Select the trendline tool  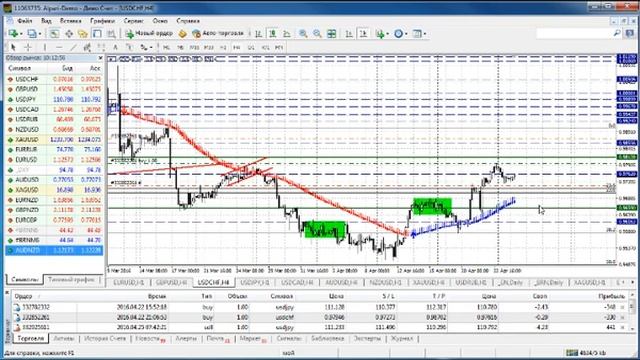click(x=73, y=47)
